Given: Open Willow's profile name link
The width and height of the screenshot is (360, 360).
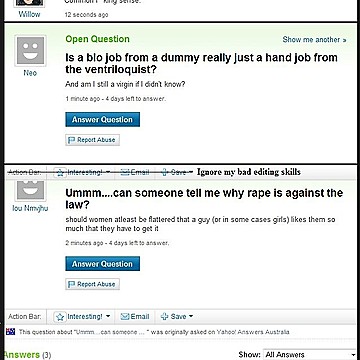Looking at the screenshot, I should coord(29,14).
